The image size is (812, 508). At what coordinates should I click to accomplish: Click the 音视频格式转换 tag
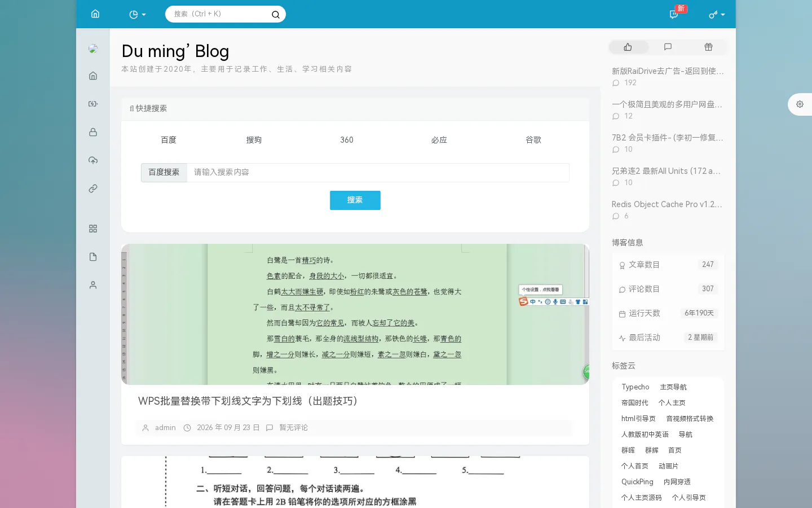pyautogui.click(x=690, y=419)
